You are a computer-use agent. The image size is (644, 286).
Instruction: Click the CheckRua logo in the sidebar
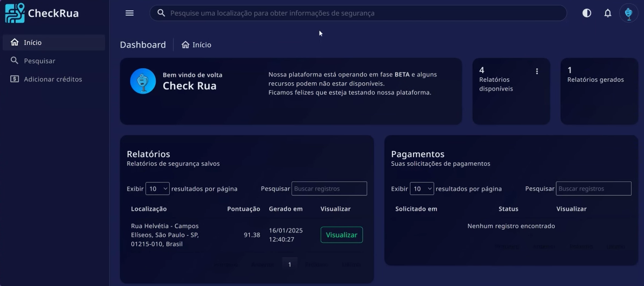[42, 13]
